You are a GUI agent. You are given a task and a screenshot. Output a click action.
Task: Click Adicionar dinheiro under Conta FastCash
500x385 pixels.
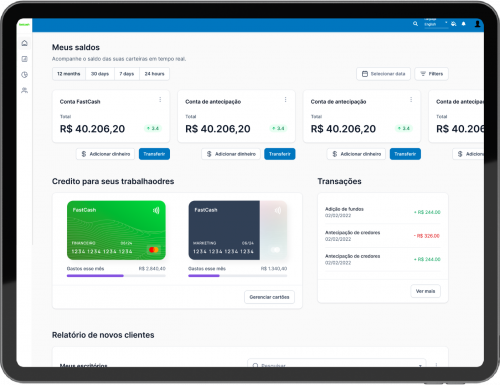[x=105, y=154]
